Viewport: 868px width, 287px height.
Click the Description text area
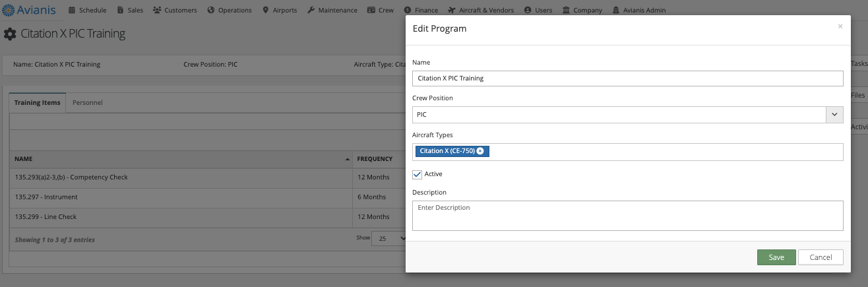click(627, 215)
